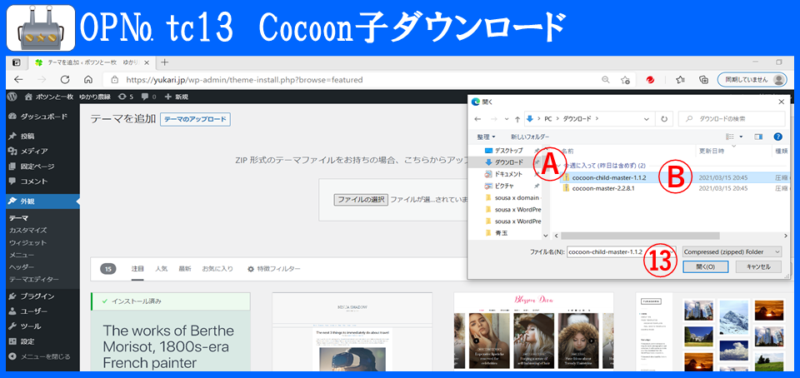
Task: Switch to the 人気 theme filter tab
Action: (161, 269)
